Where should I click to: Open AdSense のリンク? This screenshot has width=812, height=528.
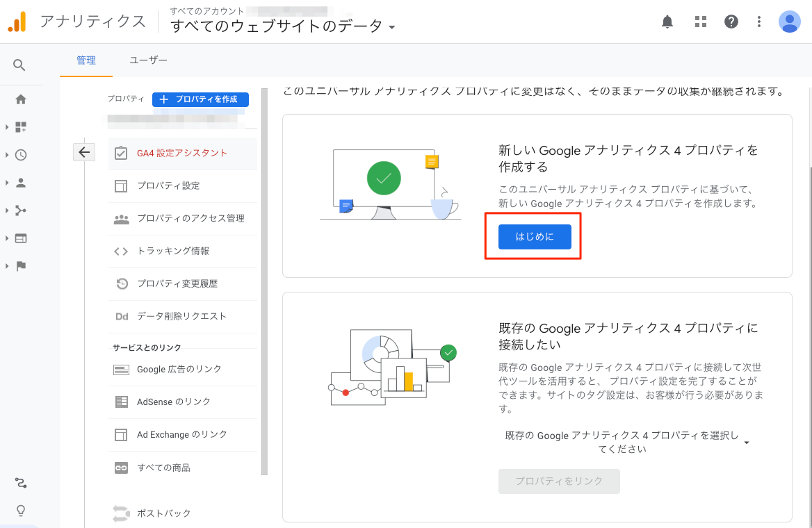point(182,402)
